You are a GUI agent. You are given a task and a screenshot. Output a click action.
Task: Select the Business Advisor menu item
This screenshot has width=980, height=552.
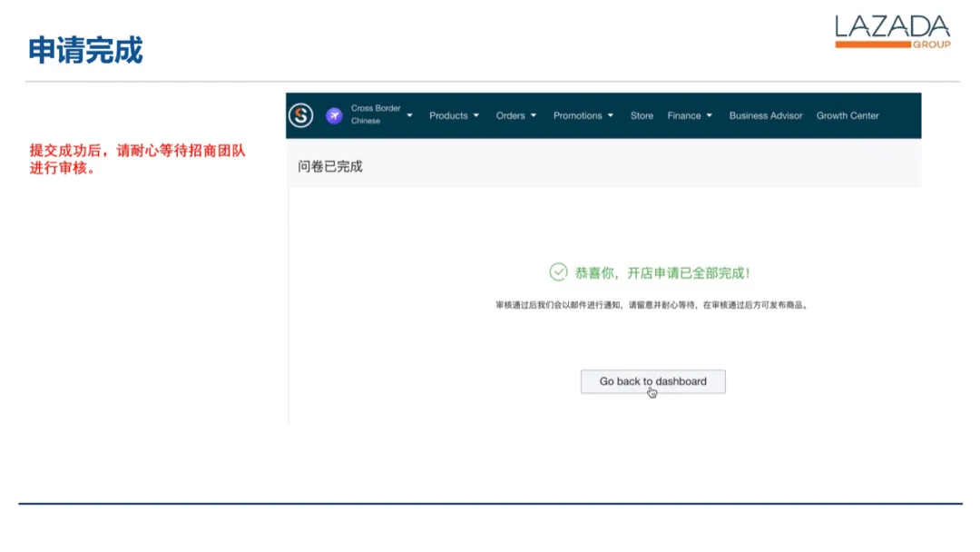pos(765,115)
